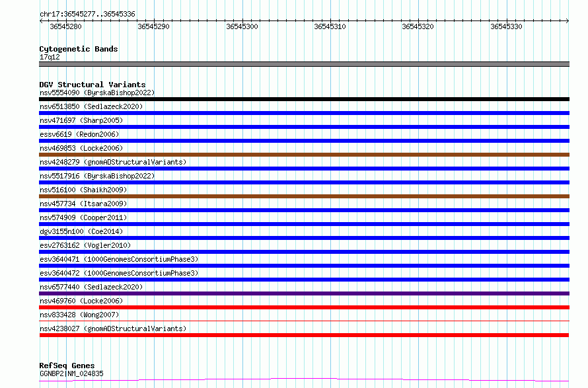Click the gray 17q12 cytogenetic band bar
This screenshot has width=588, height=388.
click(304, 64)
